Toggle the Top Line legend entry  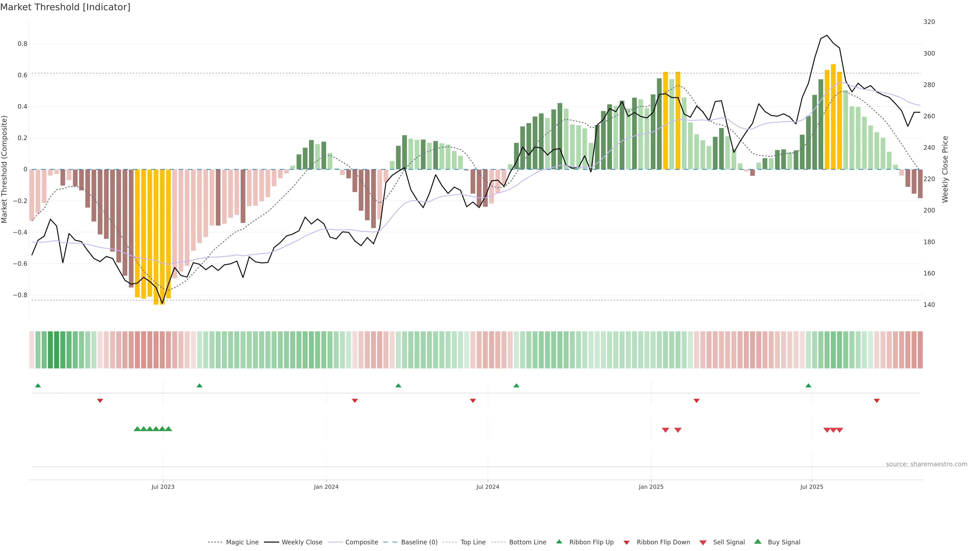click(473, 542)
